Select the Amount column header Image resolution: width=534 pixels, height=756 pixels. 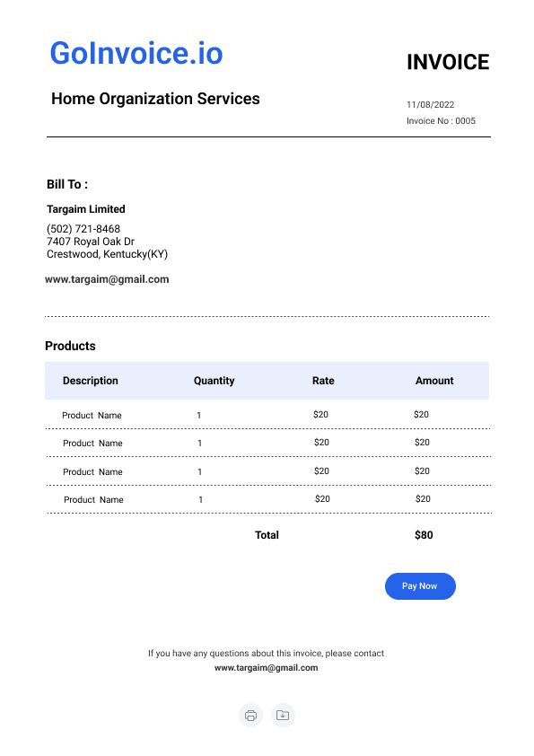(434, 381)
